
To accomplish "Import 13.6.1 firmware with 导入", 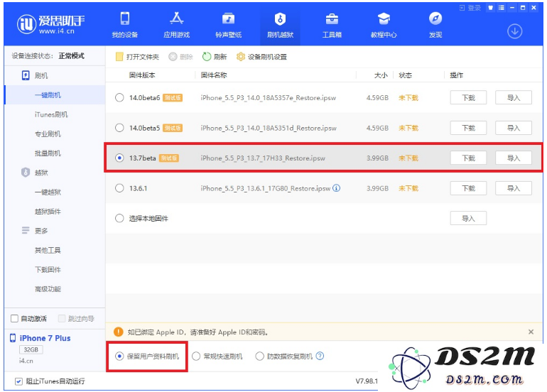I will click(514, 188).
